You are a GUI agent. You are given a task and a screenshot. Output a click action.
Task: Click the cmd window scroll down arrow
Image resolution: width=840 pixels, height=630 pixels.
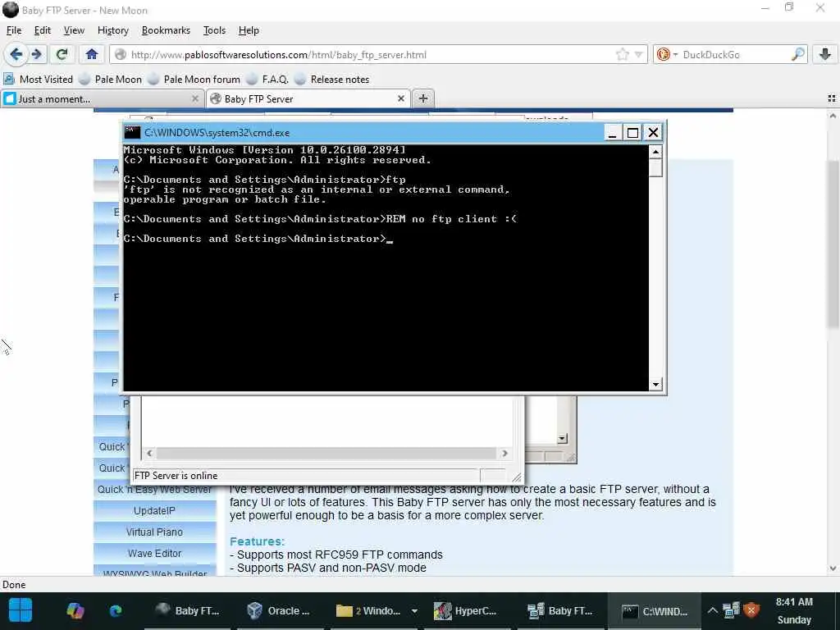pos(655,384)
